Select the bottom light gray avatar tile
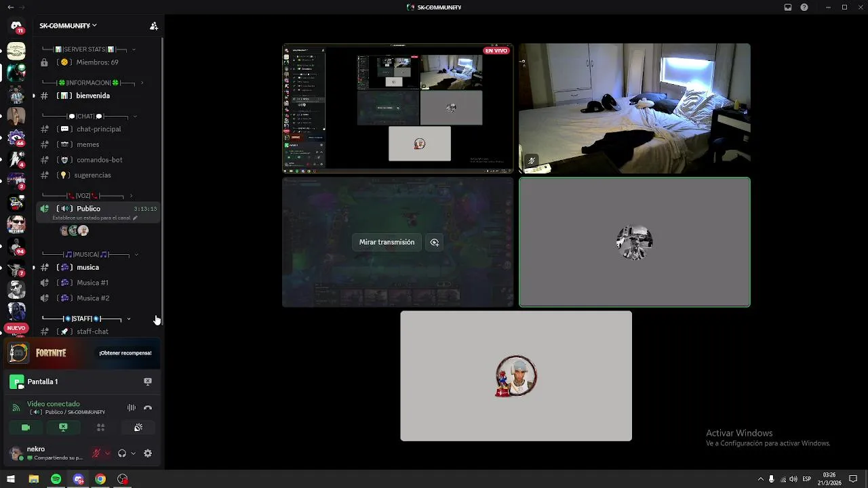The width and height of the screenshot is (868, 488). (x=516, y=376)
